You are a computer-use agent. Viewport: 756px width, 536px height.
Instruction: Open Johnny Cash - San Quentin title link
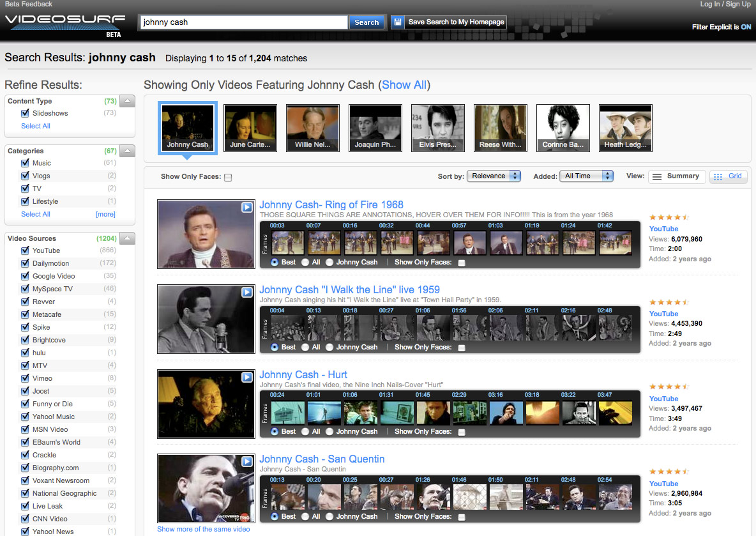click(x=322, y=459)
